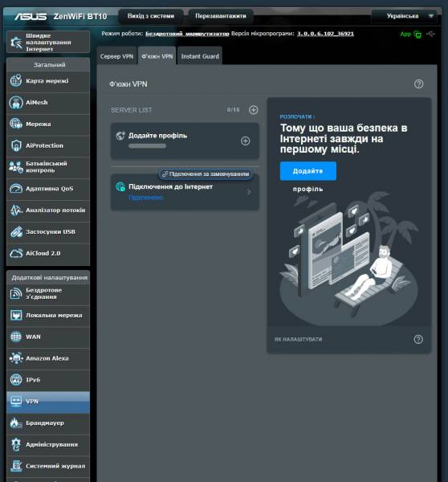This screenshot has height=482, width=448.
Task: Click the USB status icon in header
Action: [431, 34]
